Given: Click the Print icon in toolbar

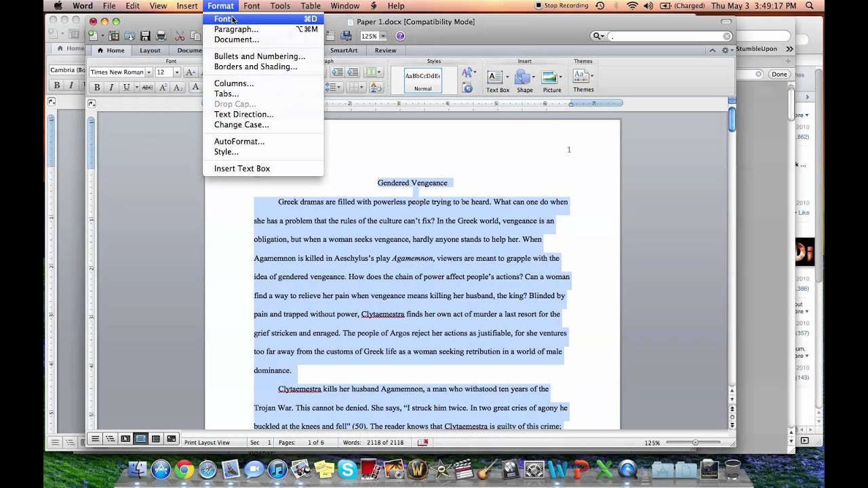Looking at the screenshot, I should [x=161, y=36].
